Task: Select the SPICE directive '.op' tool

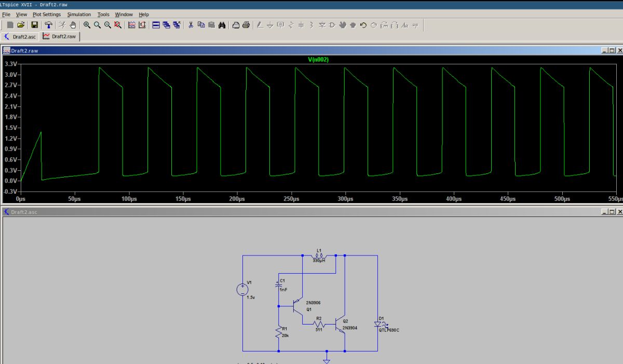Action: pyautogui.click(x=415, y=25)
